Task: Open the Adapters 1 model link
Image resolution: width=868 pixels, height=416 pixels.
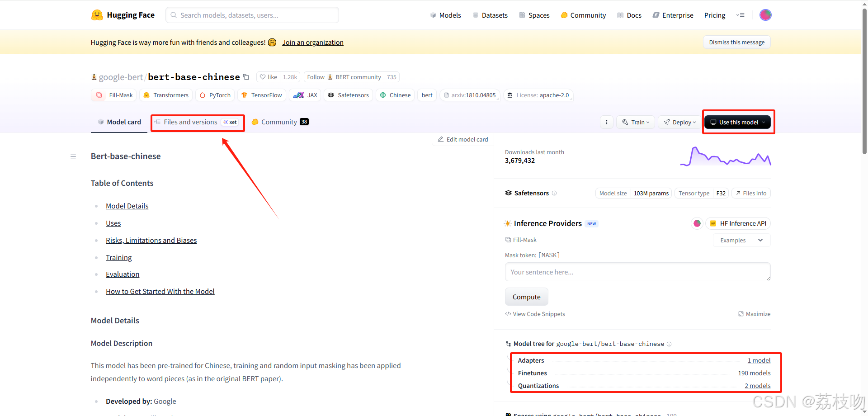Action: tap(759, 360)
